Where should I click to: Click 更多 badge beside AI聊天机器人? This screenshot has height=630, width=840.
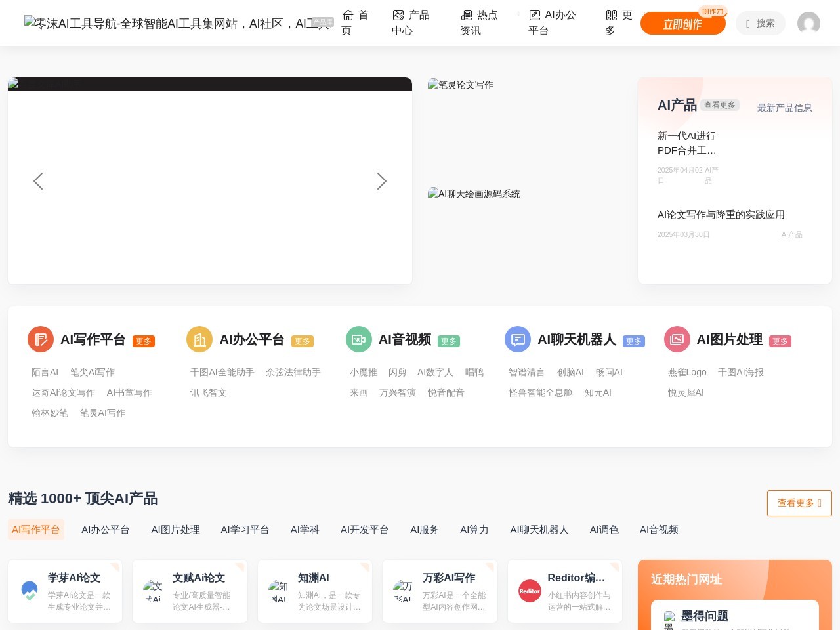coord(634,341)
